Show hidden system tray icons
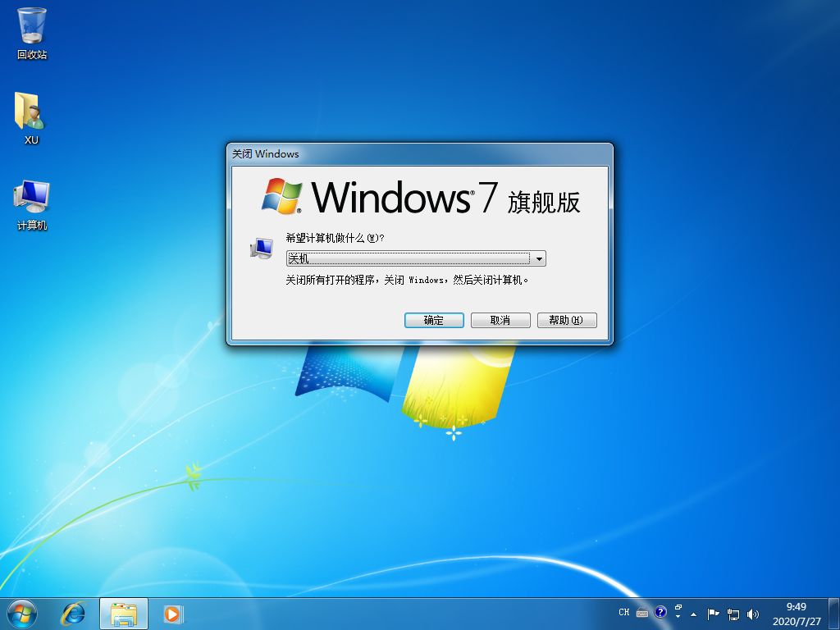 (694, 614)
